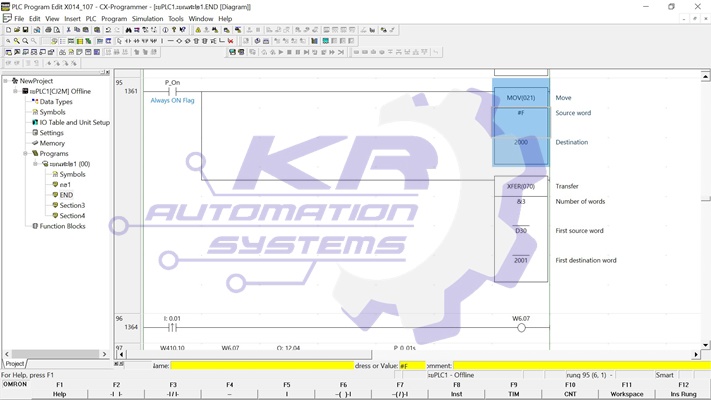
Task: Click the New file toolbar icon
Action: click(x=8, y=30)
